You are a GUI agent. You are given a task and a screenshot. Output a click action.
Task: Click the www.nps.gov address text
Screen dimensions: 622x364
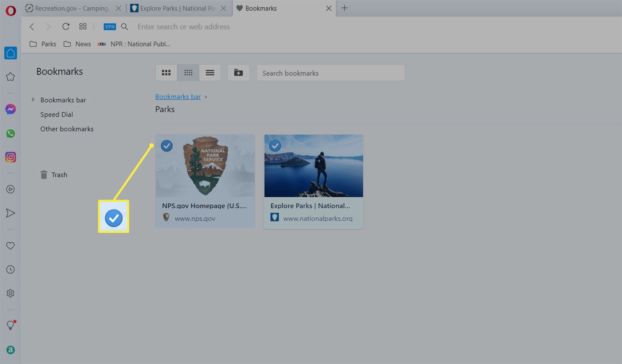coord(195,218)
